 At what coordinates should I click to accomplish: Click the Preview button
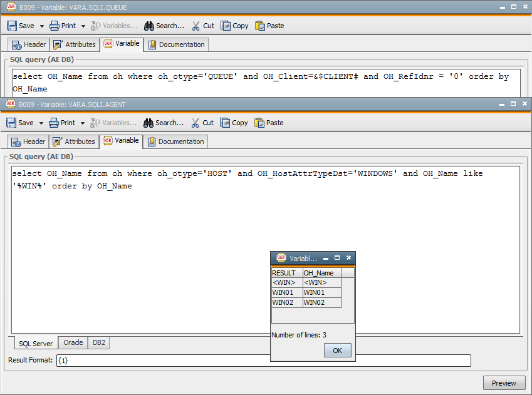tap(503, 383)
